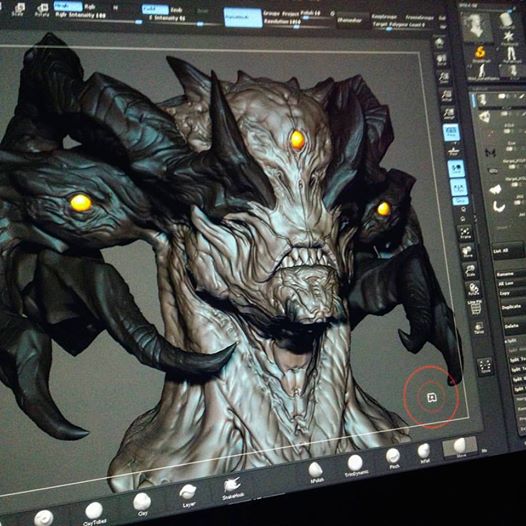Click the Copy subtool button
The height and width of the screenshot is (526, 526).
[x=512, y=293]
